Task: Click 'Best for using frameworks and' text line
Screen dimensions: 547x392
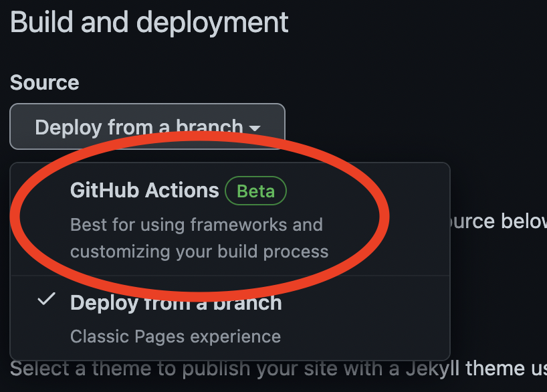Action: (196, 225)
